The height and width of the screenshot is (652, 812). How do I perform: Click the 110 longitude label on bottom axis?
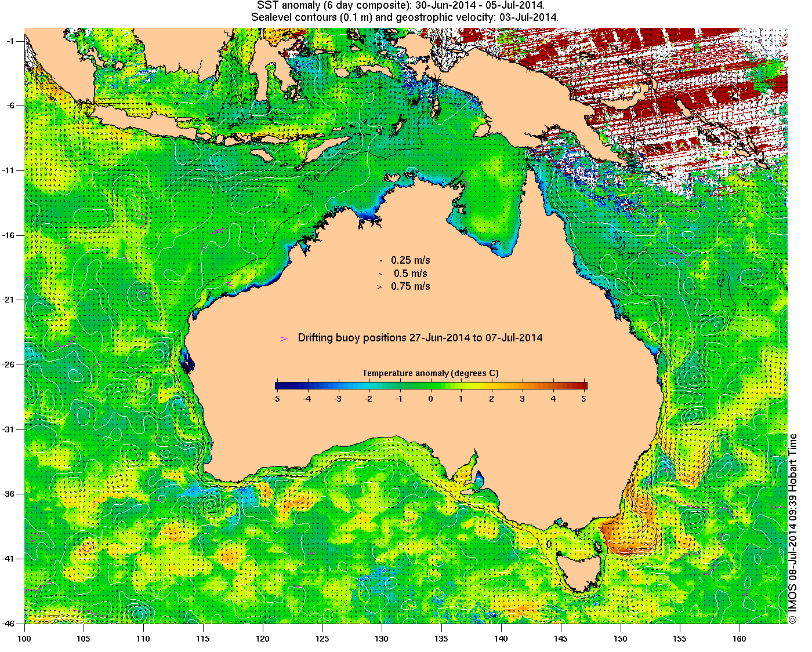143,639
